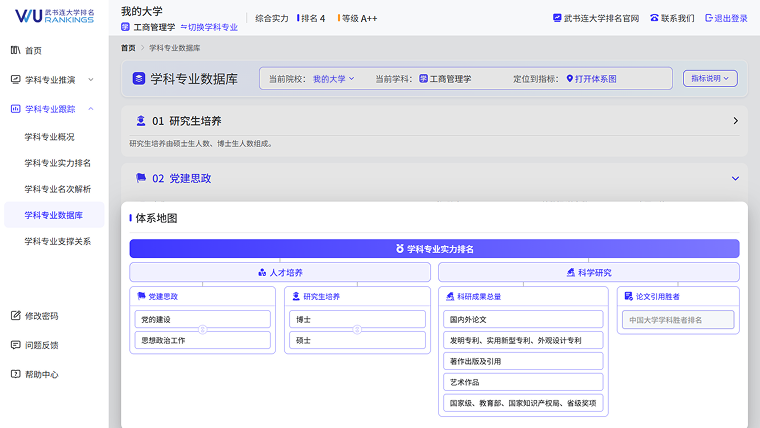Open 修改密码 in sidebar
This screenshot has width=760, height=428.
pyautogui.click(x=42, y=316)
